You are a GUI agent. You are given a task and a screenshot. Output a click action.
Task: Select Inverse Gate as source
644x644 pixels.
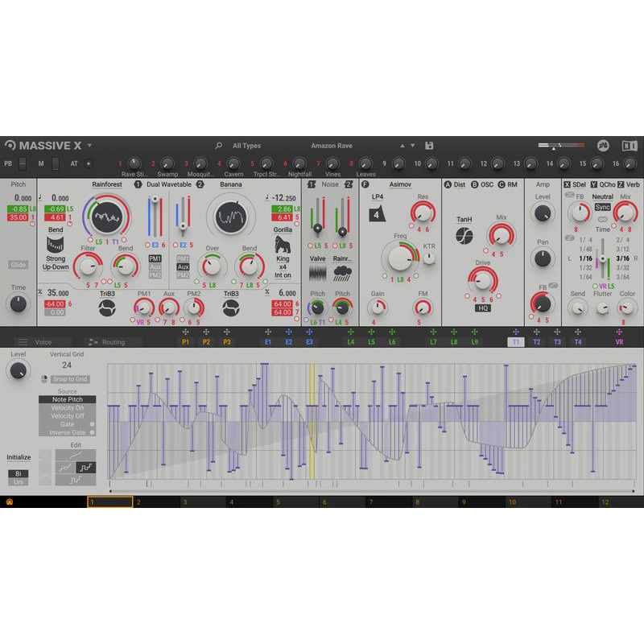68,432
